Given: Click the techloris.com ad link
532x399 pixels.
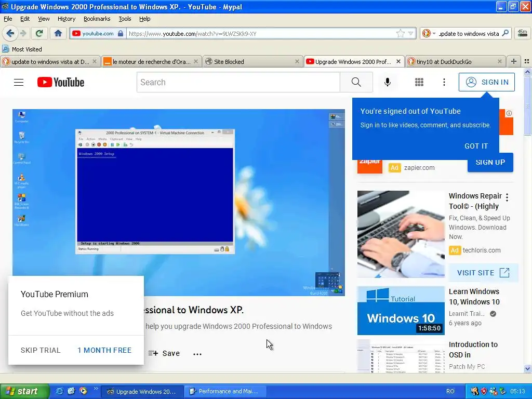Looking at the screenshot, I should click(x=481, y=250).
